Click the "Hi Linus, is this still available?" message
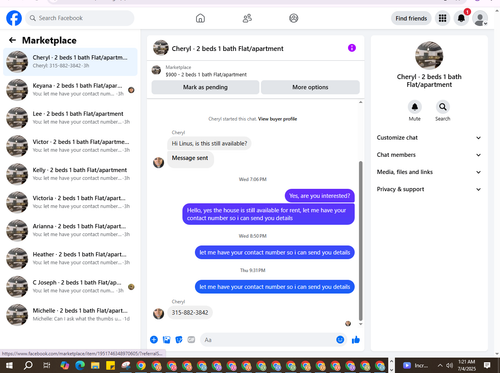 point(209,143)
